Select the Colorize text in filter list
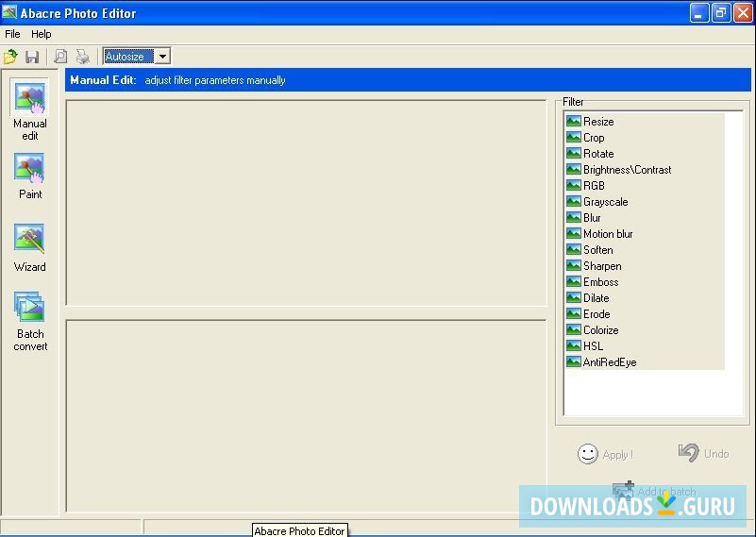The image size is (756, 537). click(601, 330)
